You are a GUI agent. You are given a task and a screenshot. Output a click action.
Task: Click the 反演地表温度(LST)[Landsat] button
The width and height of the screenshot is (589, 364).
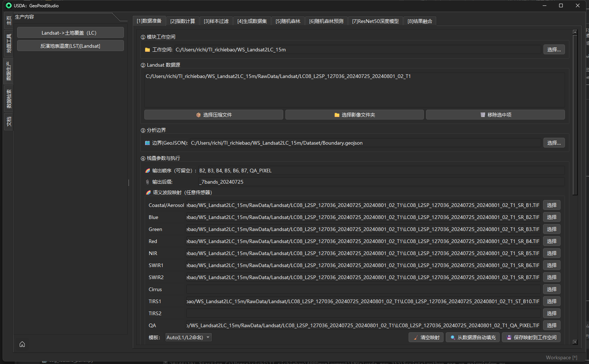tap(70, 46)
